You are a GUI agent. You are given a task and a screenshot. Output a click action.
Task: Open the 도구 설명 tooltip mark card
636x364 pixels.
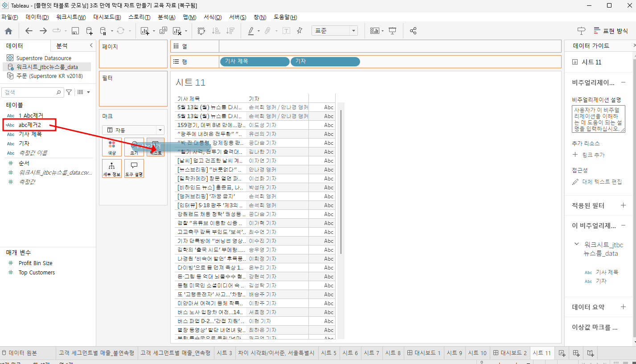click(134, 168)
